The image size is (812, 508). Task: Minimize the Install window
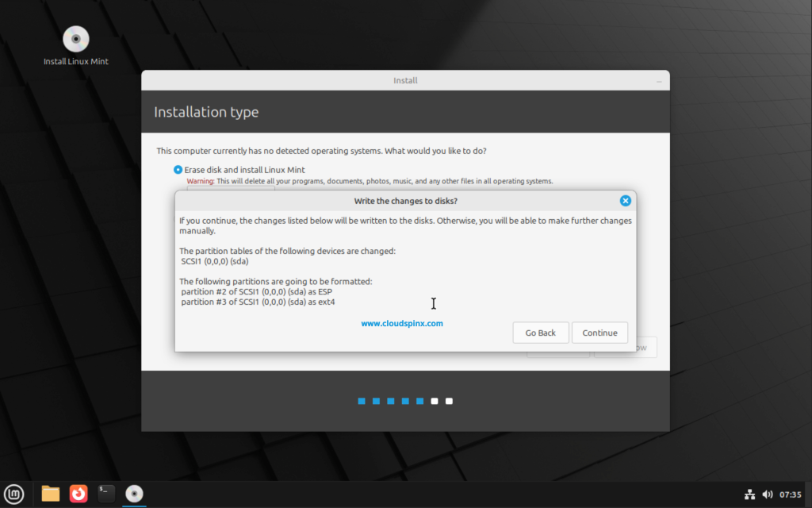point(659,81)
